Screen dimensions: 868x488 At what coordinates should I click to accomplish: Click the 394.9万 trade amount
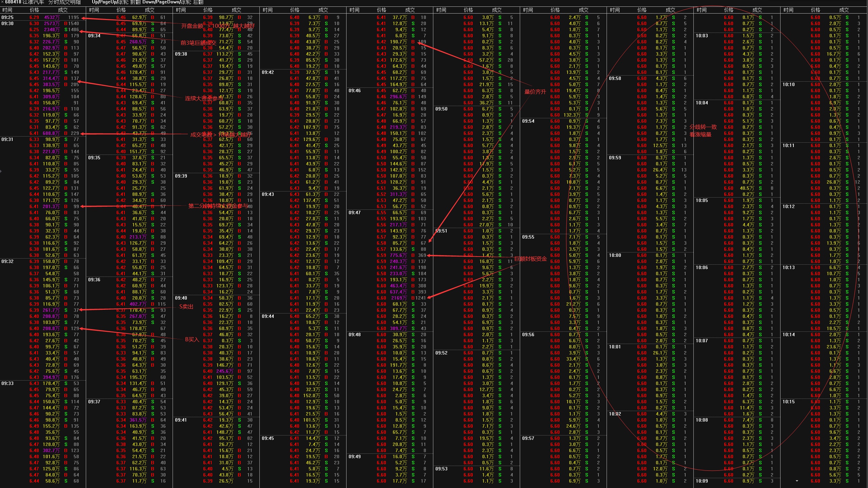pos(51,377)
